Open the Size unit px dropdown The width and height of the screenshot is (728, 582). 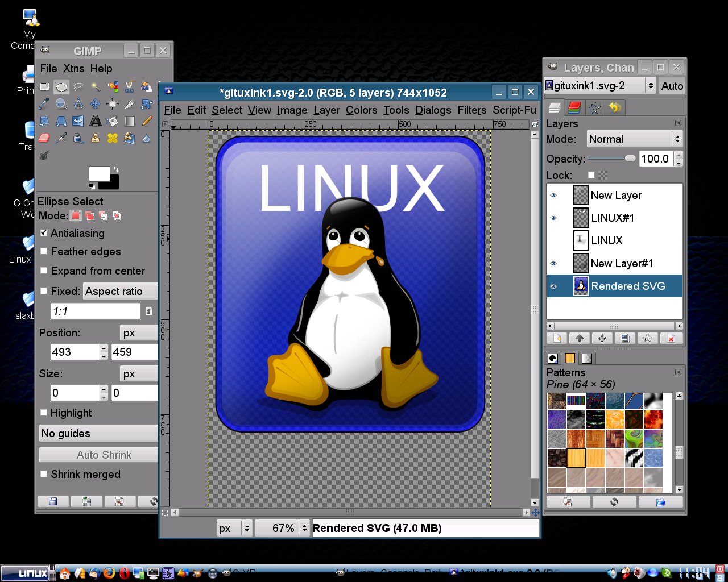139,374
